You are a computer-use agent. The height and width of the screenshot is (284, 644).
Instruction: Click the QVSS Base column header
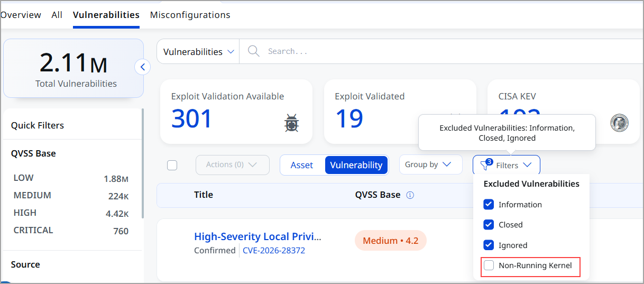pos(378,195)
